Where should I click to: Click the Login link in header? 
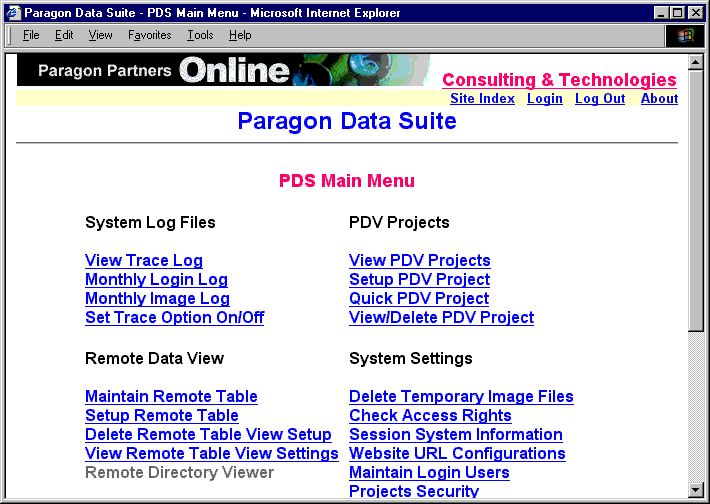[x=545, y=99]
